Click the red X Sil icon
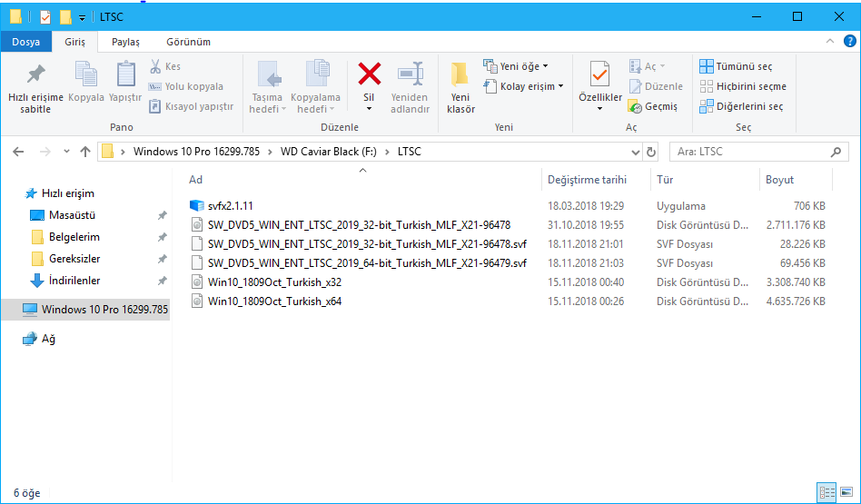This screenshot has height=504, width=861. [x=369, y=74]
